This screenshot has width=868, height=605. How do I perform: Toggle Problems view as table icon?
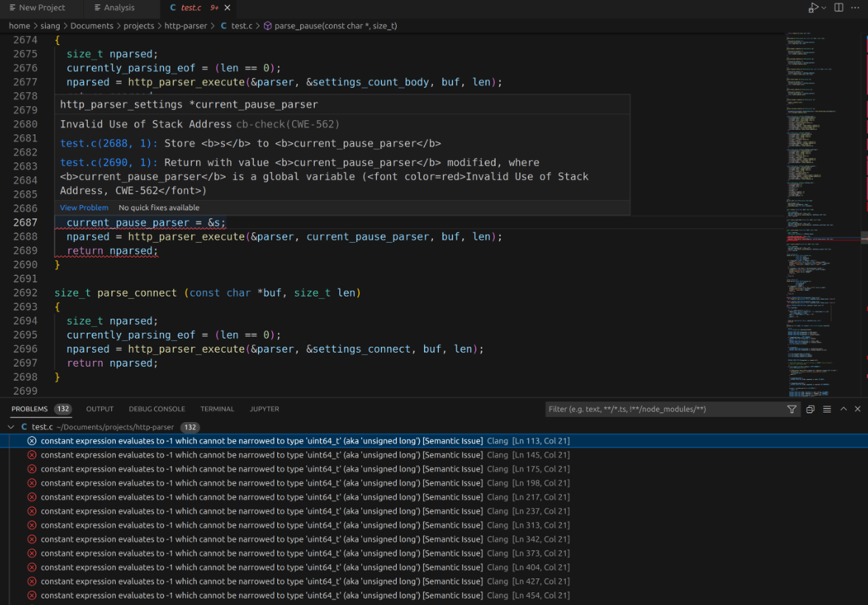pyautogui.click(x=827, y=409)
